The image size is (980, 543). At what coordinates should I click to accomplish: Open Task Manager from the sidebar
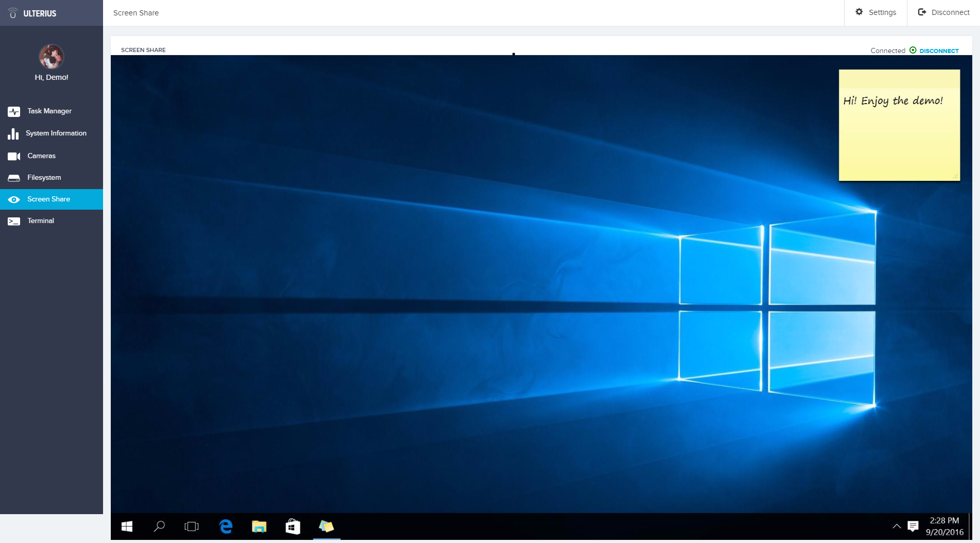pyautogui.click(x=49, y=111)
